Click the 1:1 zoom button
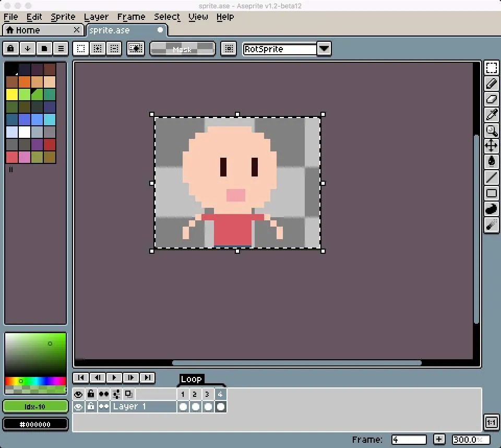Viewport: 501px width, 448px height. click(492, 422)
